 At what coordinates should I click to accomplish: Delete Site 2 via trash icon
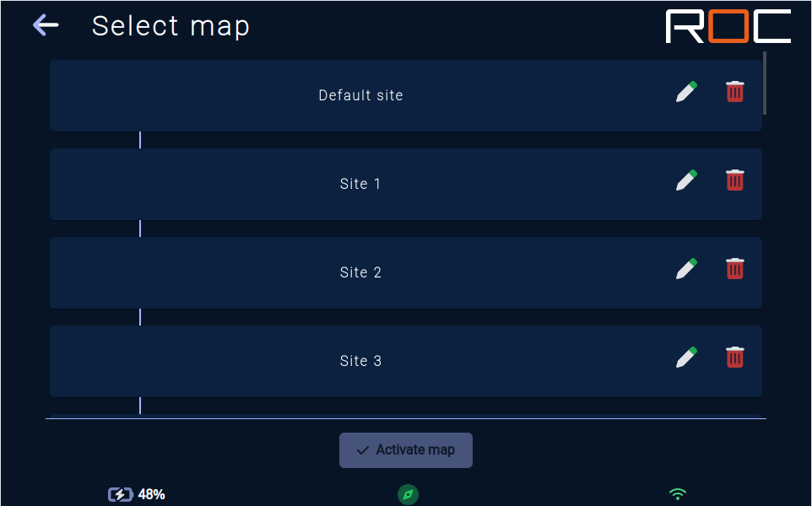[x=735, y=268]
